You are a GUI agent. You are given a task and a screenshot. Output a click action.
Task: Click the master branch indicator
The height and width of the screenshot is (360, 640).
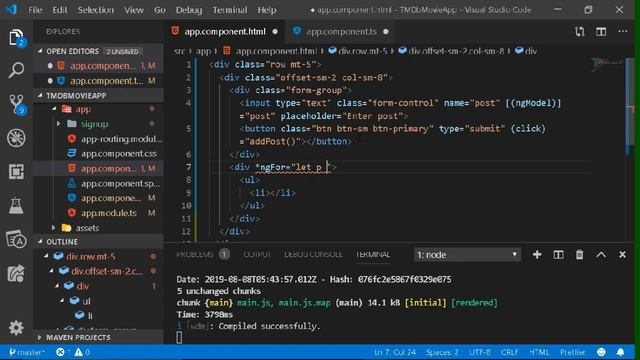[27, 352]
